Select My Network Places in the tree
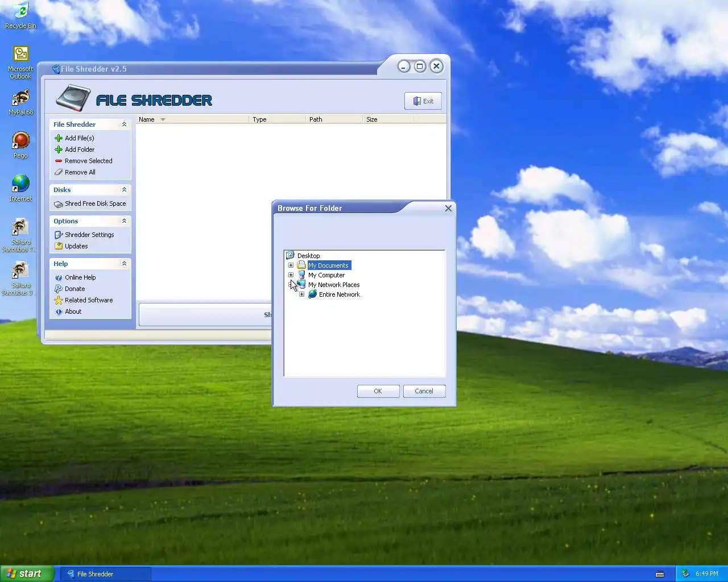Viewport: 728px width, 582px height. click(x=334, y=285)
